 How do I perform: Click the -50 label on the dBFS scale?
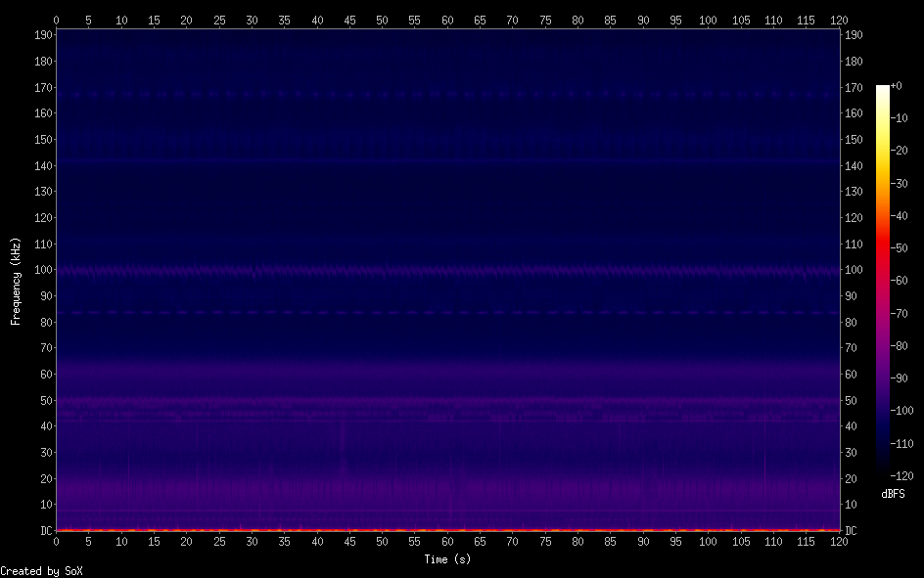905,248
